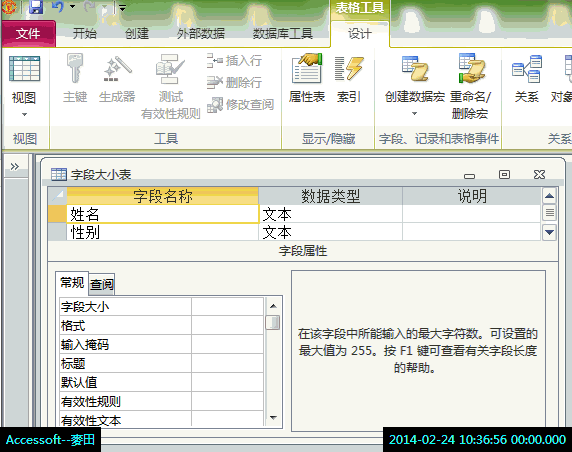Click the 测试有效性规则 icon

click(x=170, y=69)
